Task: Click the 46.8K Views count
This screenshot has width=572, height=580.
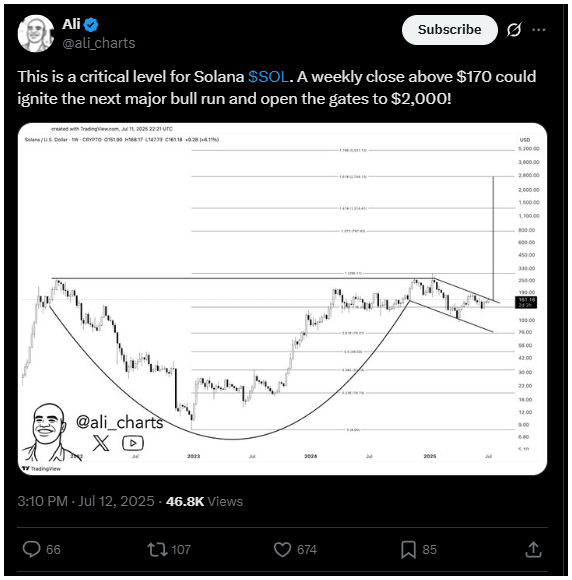Action: coord(205,502)
